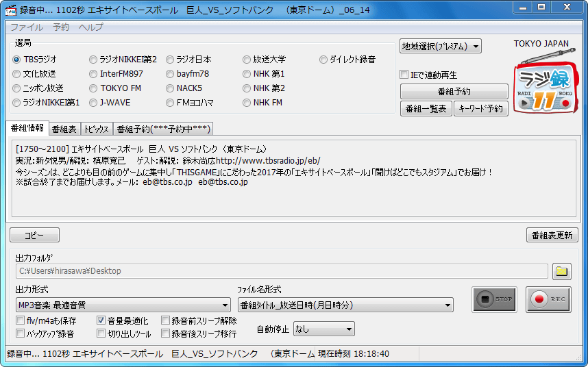Viewport: 588px width, 367px height.
Task: Switch to 番組情報 tab
Action: tap(27, 128)
